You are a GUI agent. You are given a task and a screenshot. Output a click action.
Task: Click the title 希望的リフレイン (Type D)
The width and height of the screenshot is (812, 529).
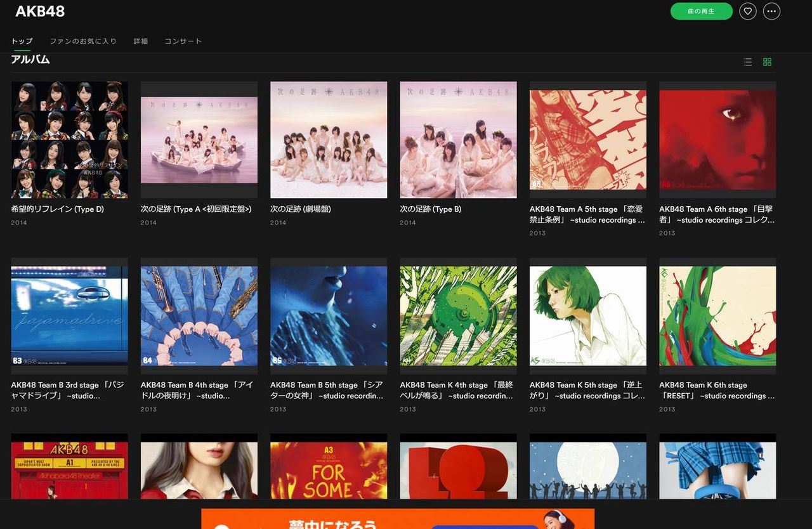tap(57, 209)
